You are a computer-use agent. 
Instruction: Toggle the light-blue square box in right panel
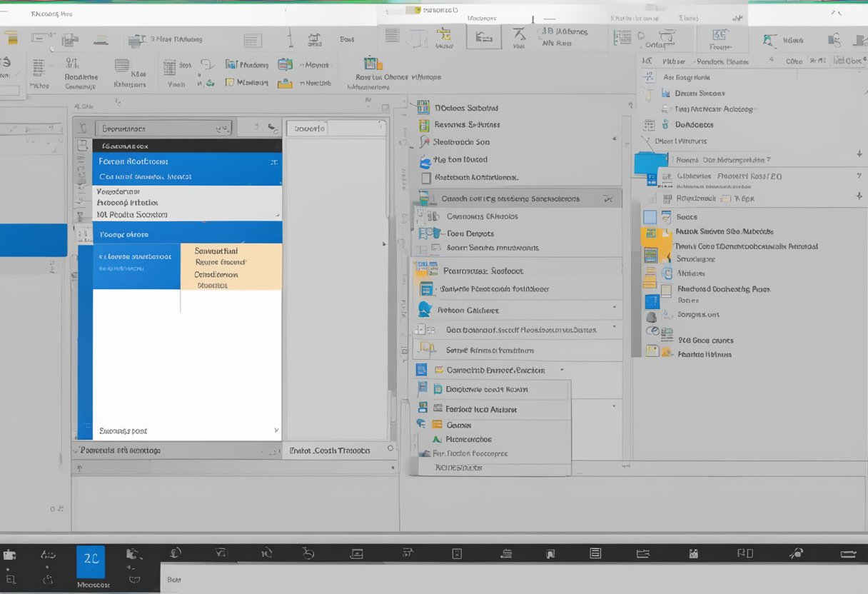[650, 217]
